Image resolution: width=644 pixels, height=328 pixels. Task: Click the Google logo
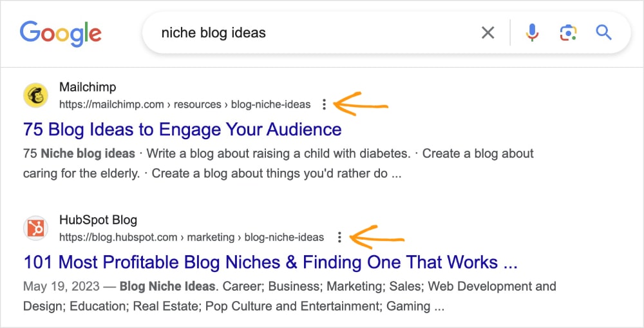(61, 34)
